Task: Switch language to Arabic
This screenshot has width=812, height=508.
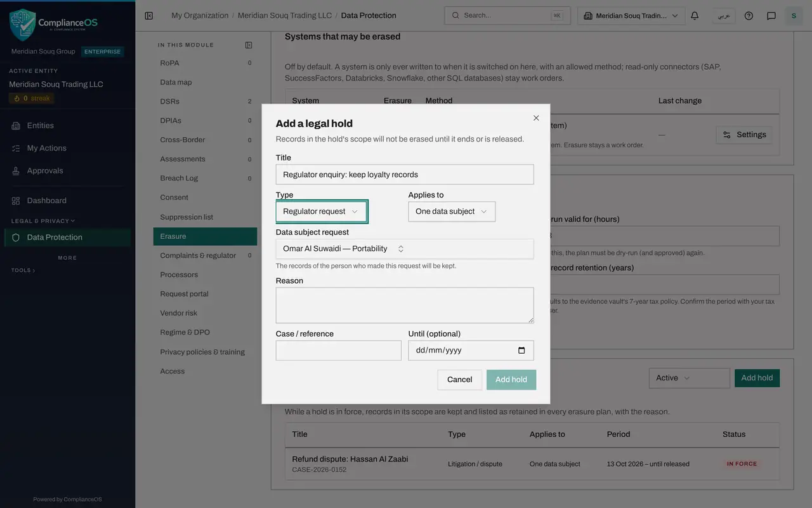Action: point(723,16)
